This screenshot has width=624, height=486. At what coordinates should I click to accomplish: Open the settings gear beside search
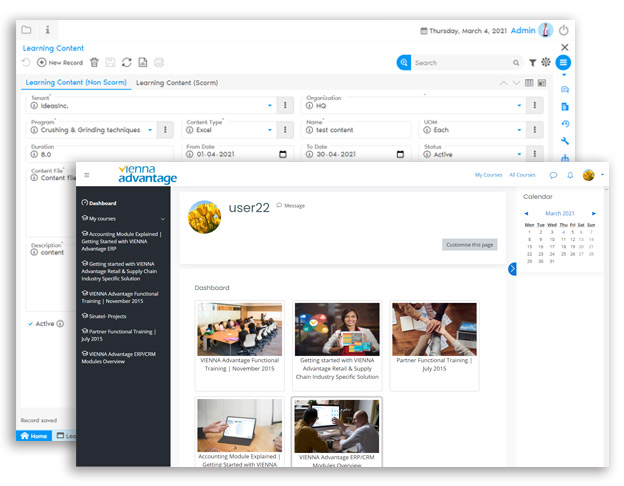(546, 63)
